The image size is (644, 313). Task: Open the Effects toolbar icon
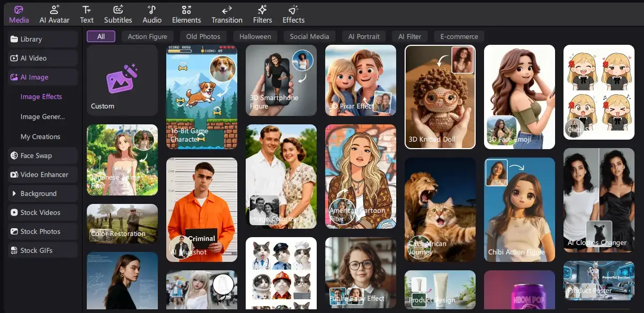[293, 9]
